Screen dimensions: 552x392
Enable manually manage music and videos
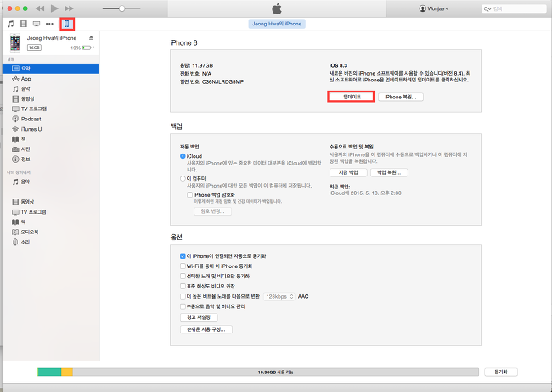tap(183, 306)
